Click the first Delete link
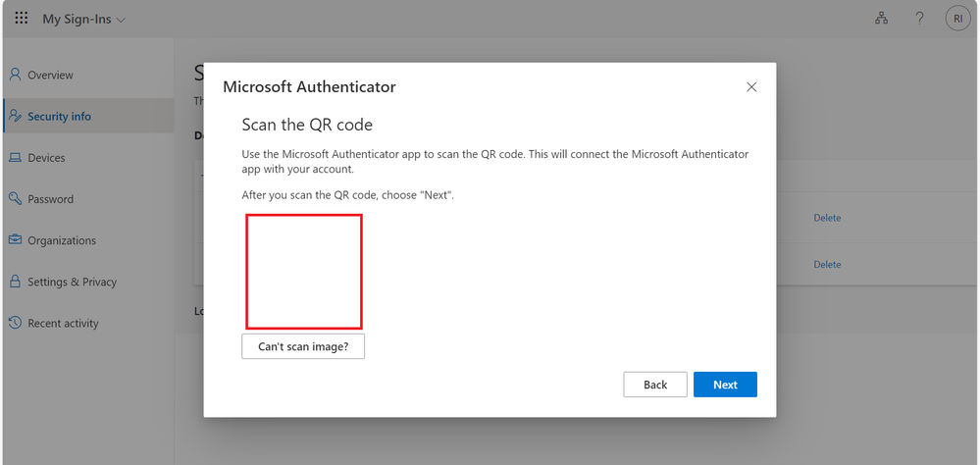980x465 pixels. tap(827, 218)
